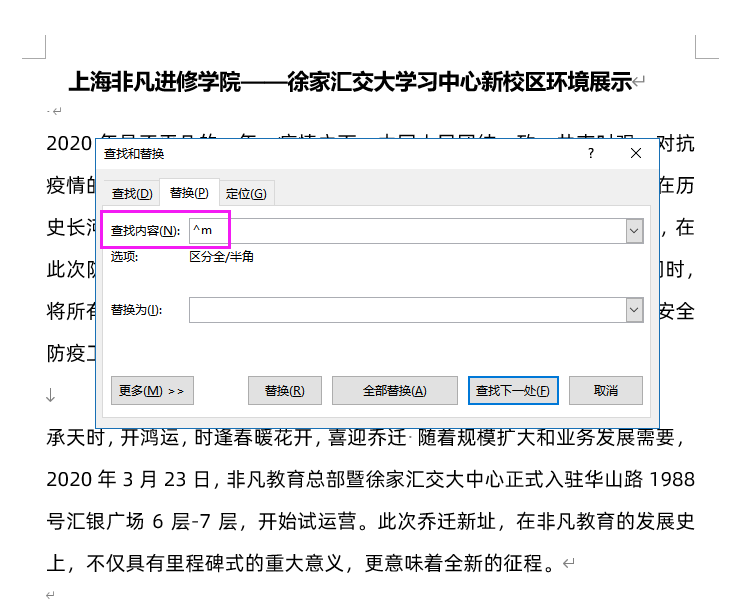This screenshot has width=737, height=610.
Task: Click the text line starting 号汇银广场 6 层-7 层
Action: [370, 521]
